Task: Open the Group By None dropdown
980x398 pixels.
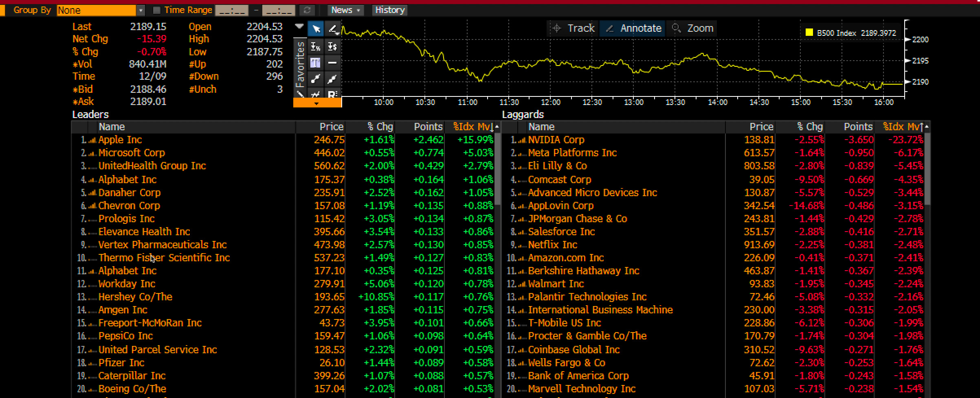Action: 141,10
